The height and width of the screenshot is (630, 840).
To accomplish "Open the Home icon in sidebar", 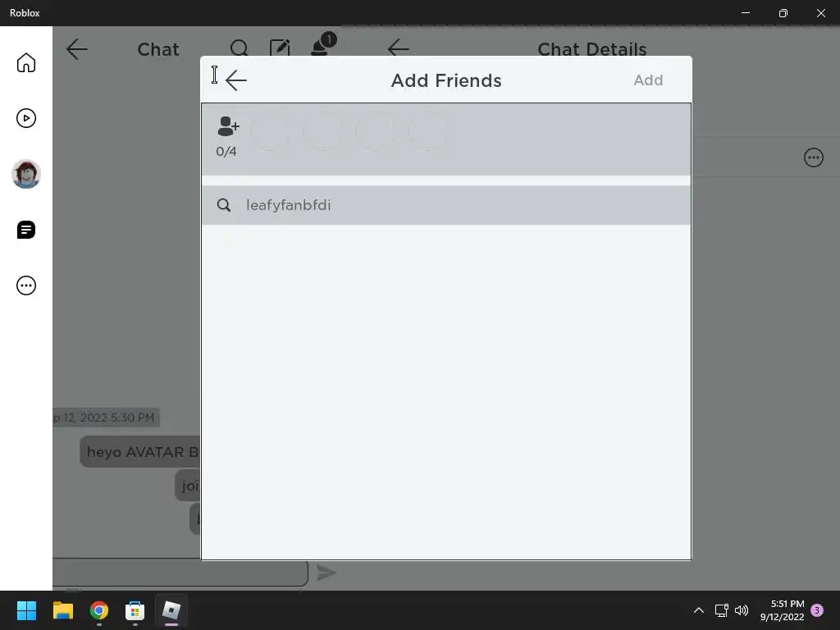I will 25,62.
